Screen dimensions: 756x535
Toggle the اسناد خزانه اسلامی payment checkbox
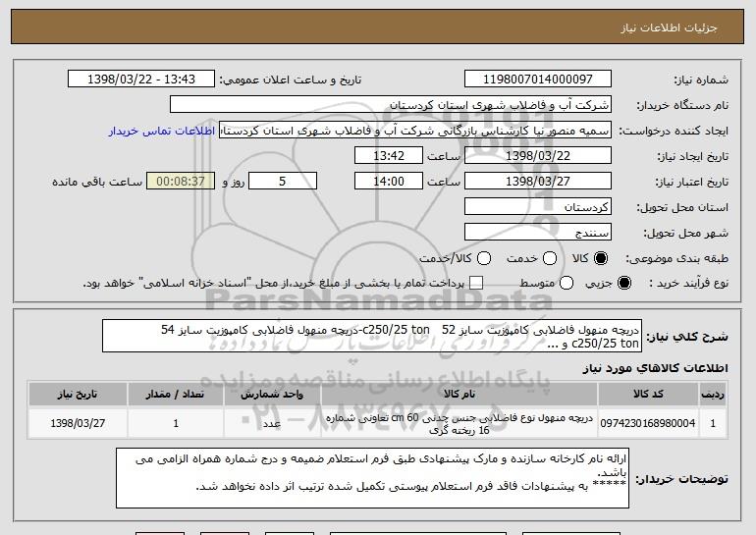(x=476, y=283)
